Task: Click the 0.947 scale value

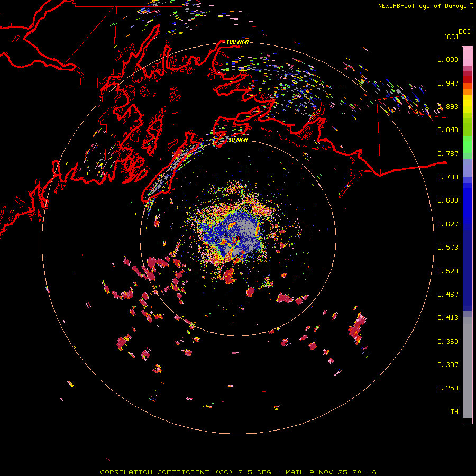Action: click(x=448, y=83)
